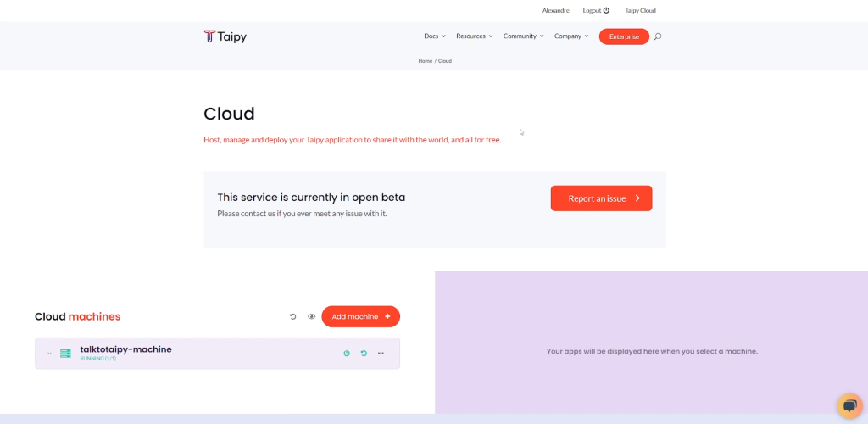The height and width of the screenshot is (424, 868).
Task: Open the Alexandre account link
Action: point(556,10)
